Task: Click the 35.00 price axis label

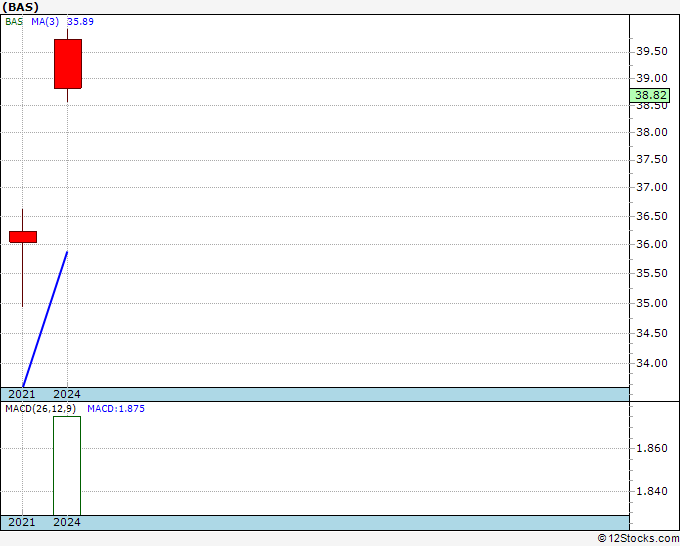Action: click(651, 303)
